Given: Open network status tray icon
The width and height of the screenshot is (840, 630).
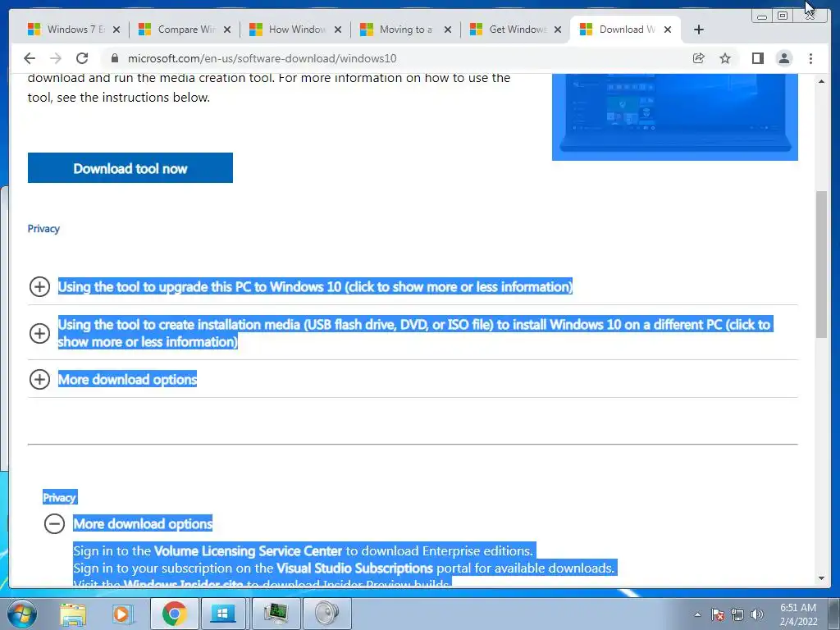Looking at the screenshot, I should tap(737, 614).
